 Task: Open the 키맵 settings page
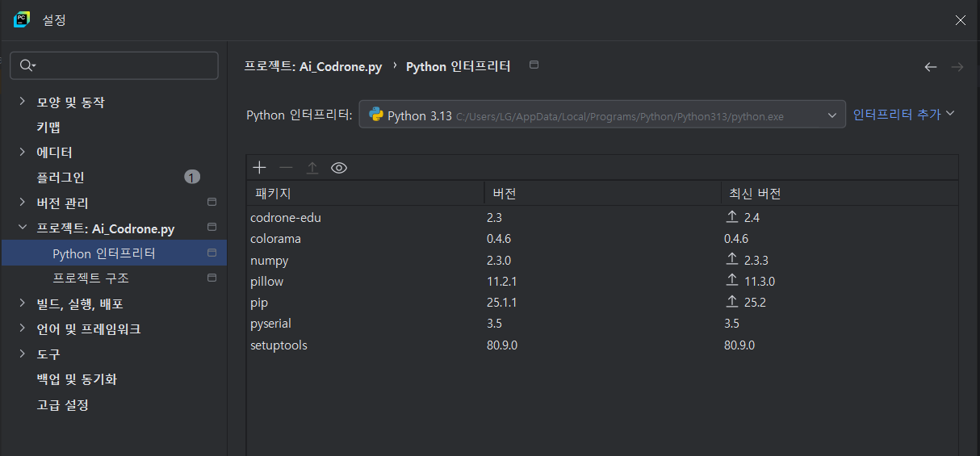coord(48,128)
